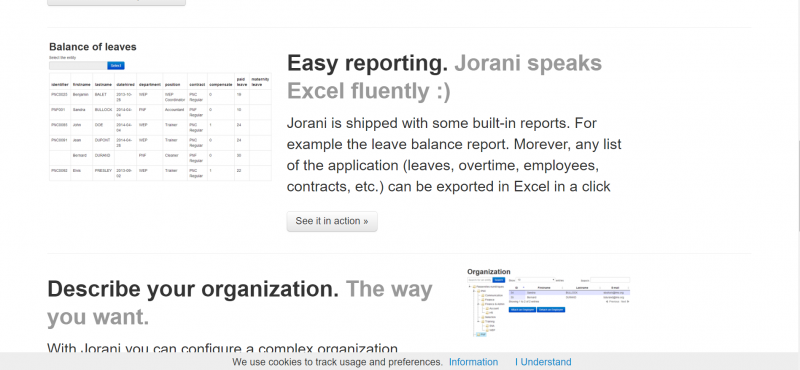The width and height of the screenshot is (800, 370).
Task: Accept cookies via "I Understand" link
Action: click(543, 362)
